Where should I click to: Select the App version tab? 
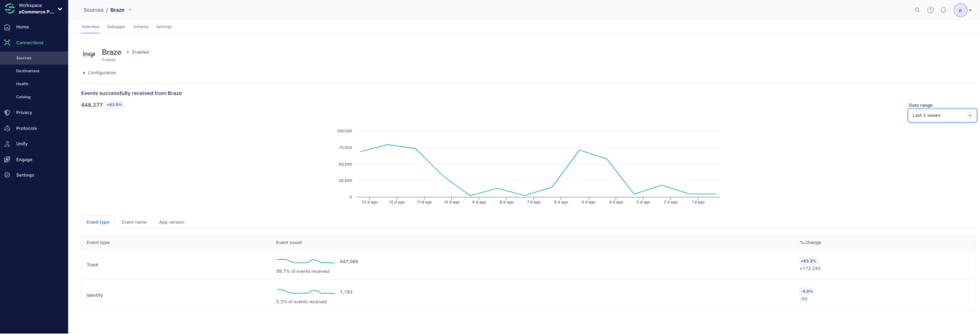[x=172, y=222]
